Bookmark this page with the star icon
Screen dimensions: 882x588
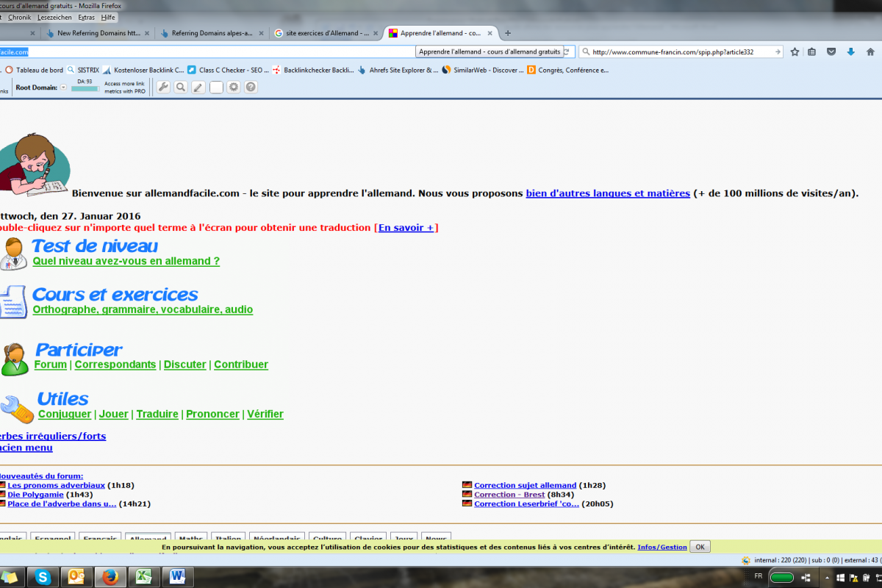(795, 51)
